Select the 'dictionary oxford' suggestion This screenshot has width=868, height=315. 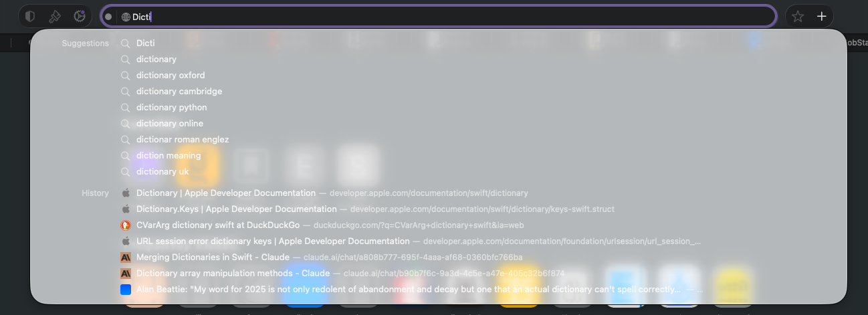click(171, 75)
